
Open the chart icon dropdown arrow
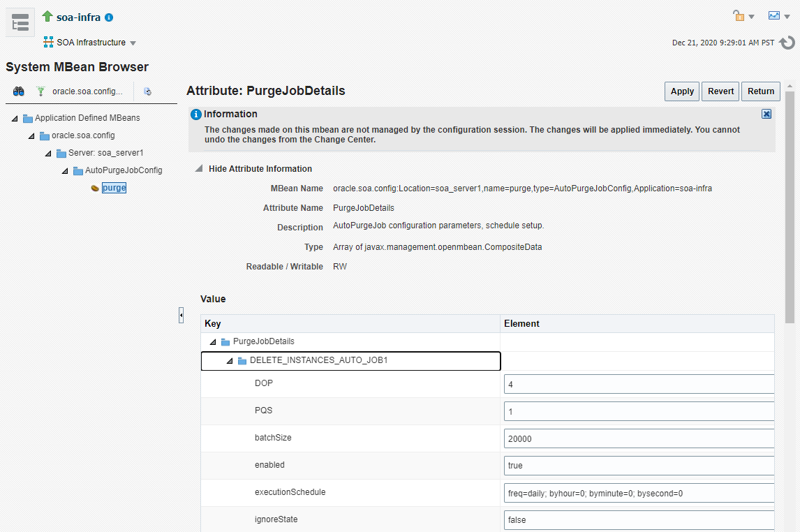click(x=787, y=17)
